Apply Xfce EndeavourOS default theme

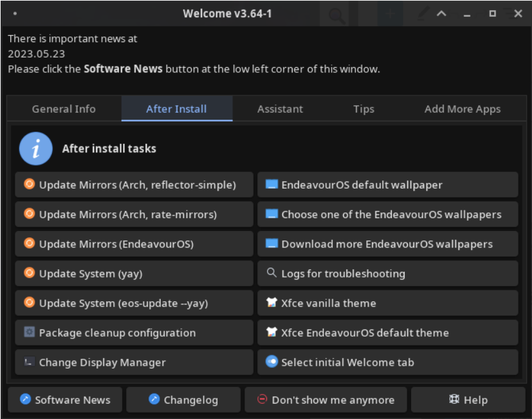(387, 333)
